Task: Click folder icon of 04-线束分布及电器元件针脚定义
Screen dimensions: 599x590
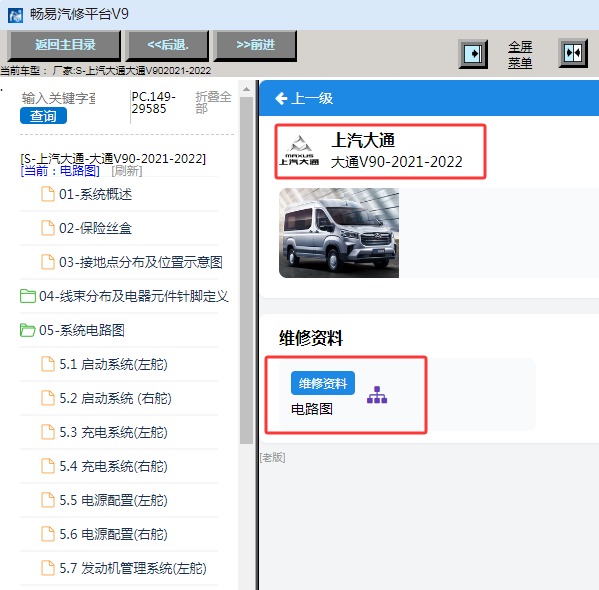Action: tap(28, 296)
